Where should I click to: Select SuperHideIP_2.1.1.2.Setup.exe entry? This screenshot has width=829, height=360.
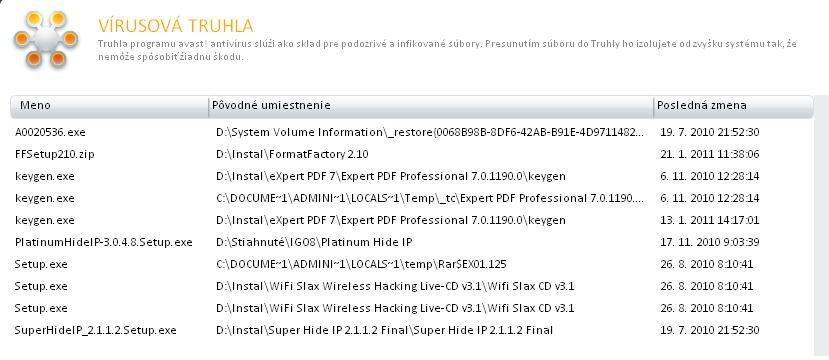411,330
